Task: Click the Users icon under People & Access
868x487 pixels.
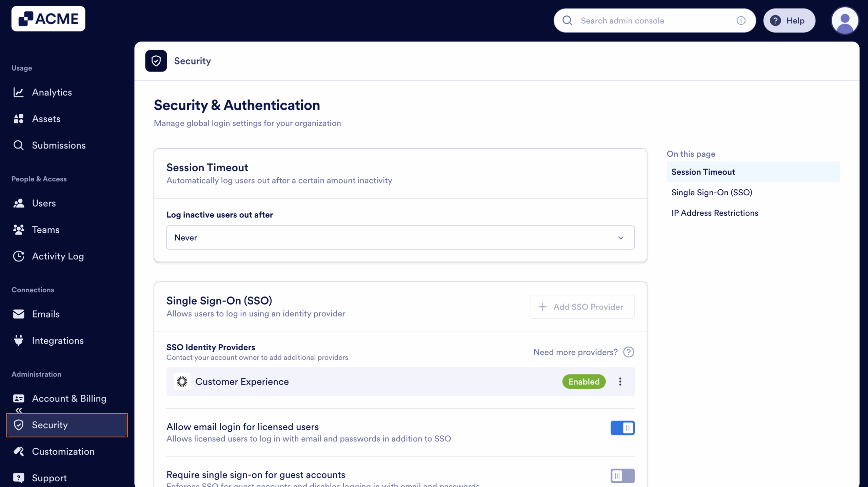Action: 19,203
